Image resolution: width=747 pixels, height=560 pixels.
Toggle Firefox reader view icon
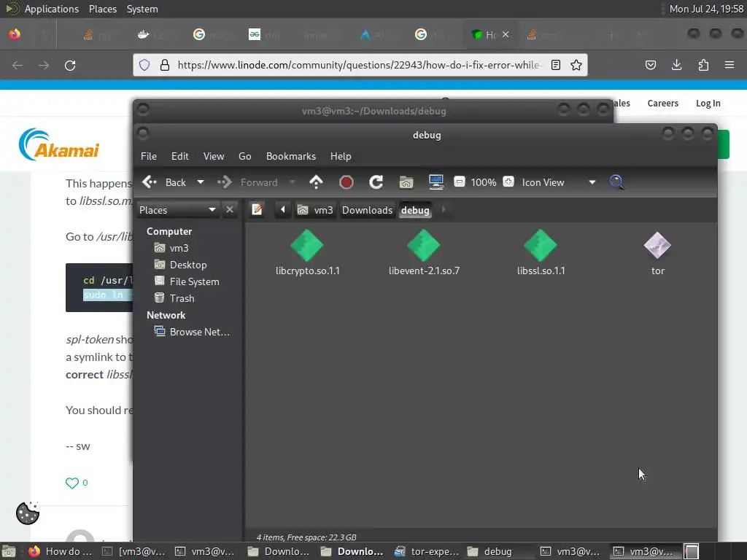(x=555, y=65)
